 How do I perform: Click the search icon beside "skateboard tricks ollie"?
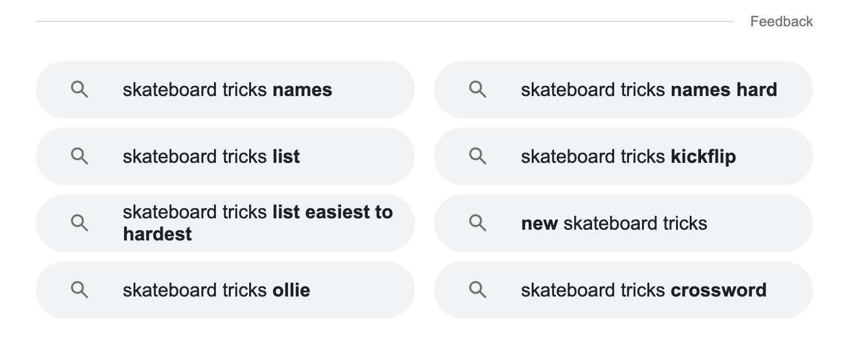[x=80, y=290]
